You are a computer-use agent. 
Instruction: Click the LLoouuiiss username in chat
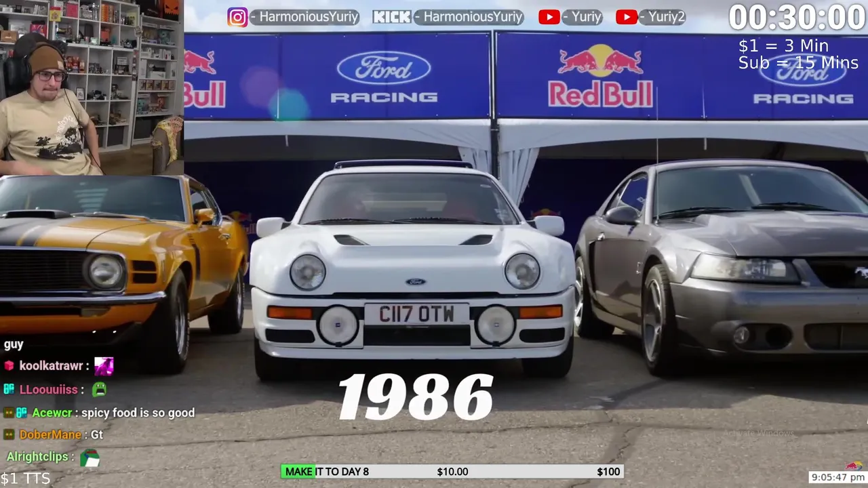click(x=47, y=390)
